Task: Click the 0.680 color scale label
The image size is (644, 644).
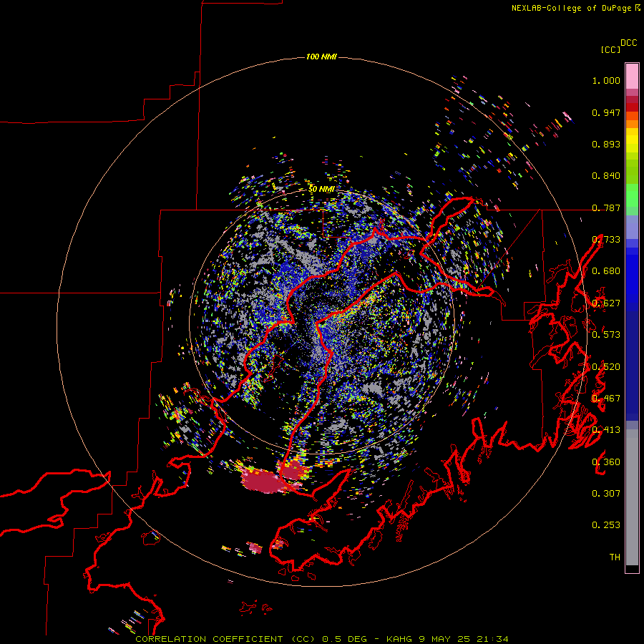Action: 606,271
